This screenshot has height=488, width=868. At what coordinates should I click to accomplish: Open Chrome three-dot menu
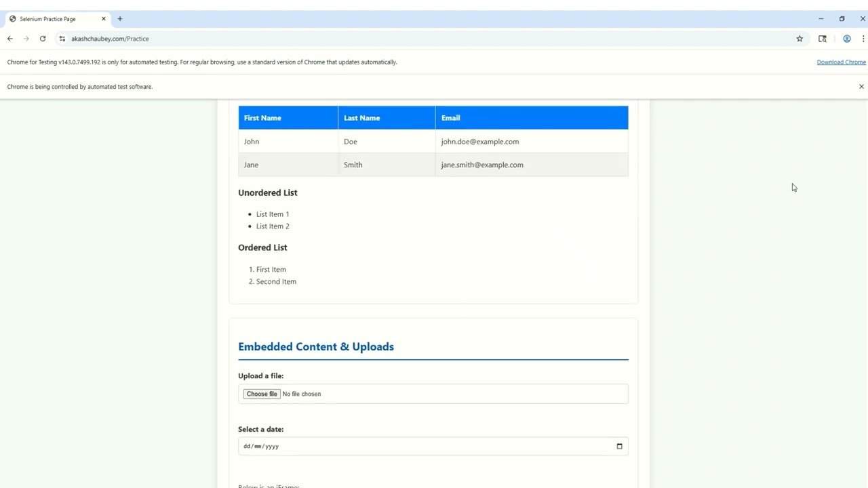pyautogui.click(x=863, y=39)
